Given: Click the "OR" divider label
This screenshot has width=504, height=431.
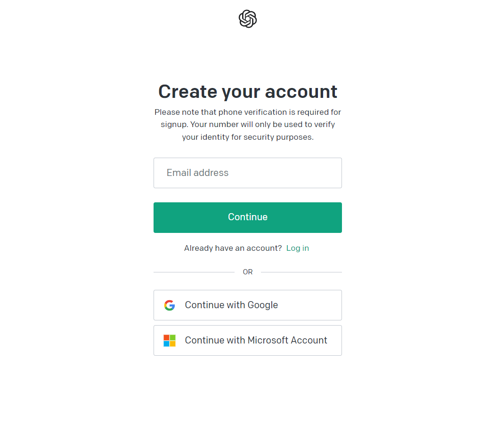Looking at the screenshot, I should (248, 272).
